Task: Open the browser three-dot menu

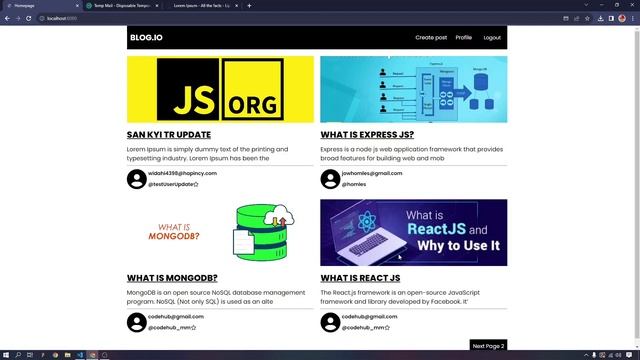Action: [x=633, y=18]
